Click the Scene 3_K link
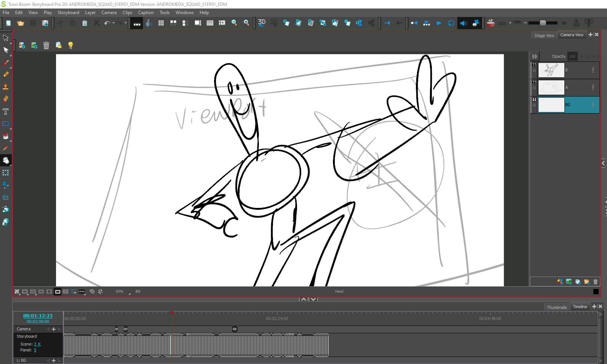The height and width of the screenshot is (364, 607). pos(37,344)
